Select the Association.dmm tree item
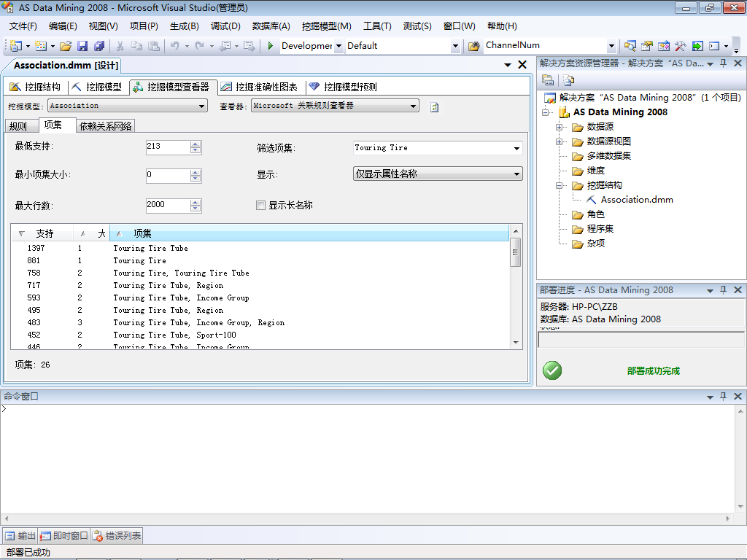Screen dimensions: 747x560 click(636, 200)
